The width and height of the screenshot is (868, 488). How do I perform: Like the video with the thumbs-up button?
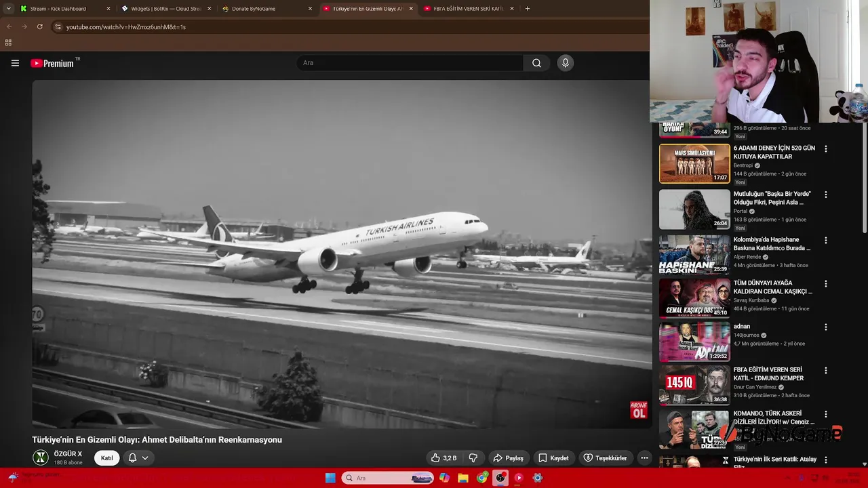[x=444, y=458]
